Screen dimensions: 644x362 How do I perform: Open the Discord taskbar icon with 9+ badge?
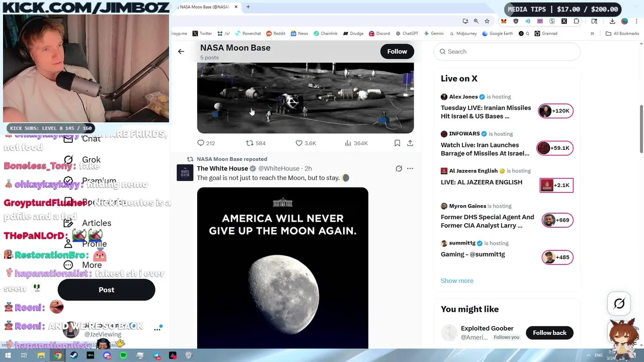coord(107,355)
